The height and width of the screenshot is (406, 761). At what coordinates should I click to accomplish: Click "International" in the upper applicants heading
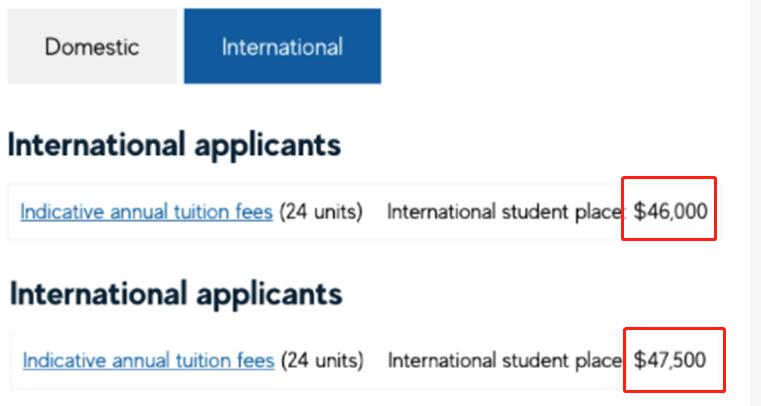click(x=92, y=145)
